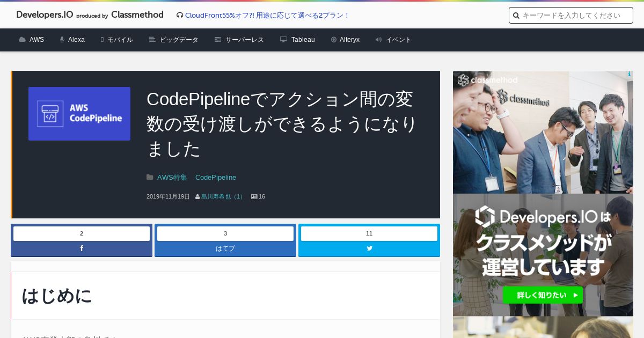Click the server icon beside サーバーレス

[218, 40]
